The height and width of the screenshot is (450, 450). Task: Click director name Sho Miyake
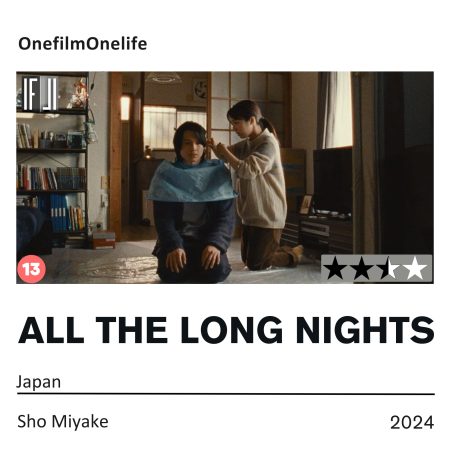pyautogui.click(x=63, y=421)
